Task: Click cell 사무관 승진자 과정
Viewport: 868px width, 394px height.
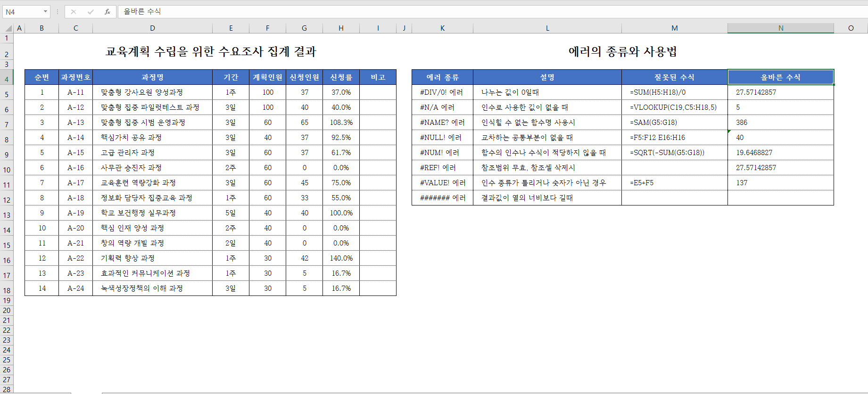Action: tap(152, 168)
